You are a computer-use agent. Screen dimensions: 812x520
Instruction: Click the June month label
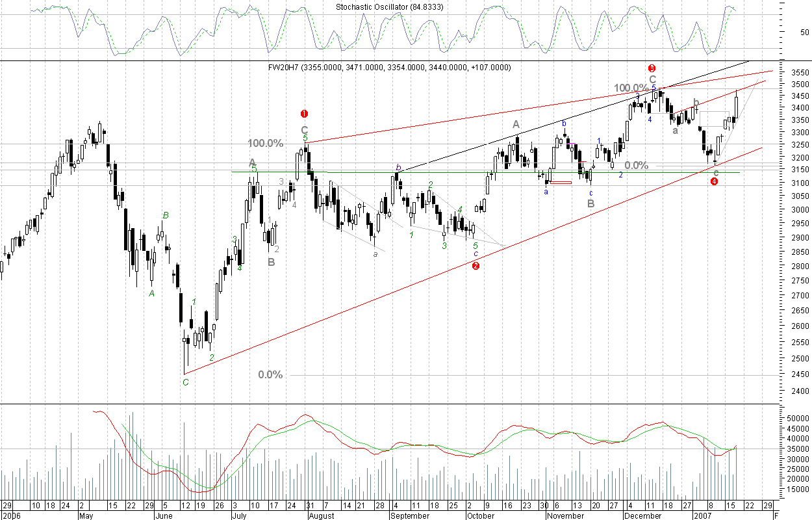165,516
